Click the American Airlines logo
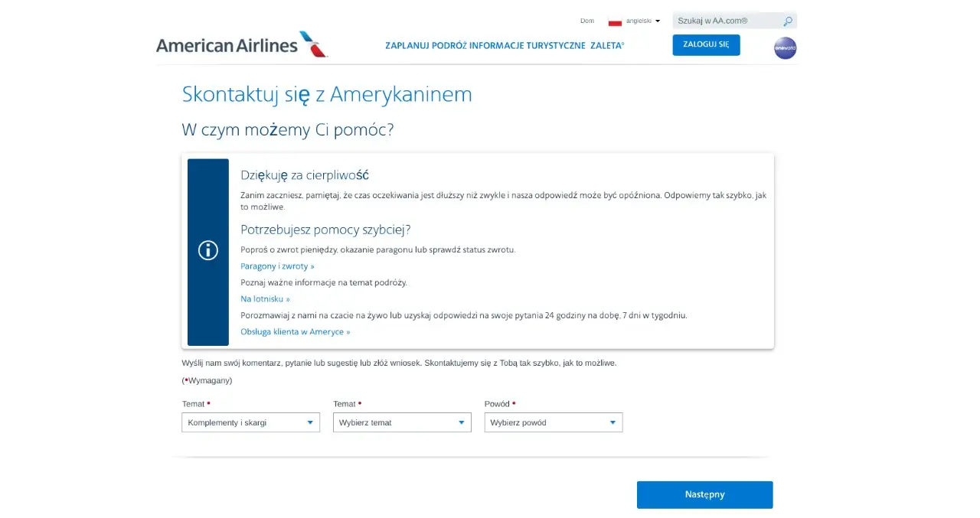 click(242, 44)
